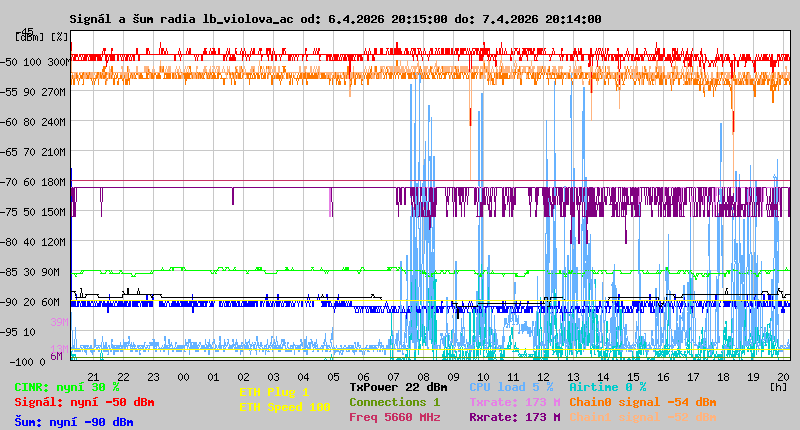Click the 'CPU load 5 %' legend label
The image size is (800, 430).
[x=511, y=387]
